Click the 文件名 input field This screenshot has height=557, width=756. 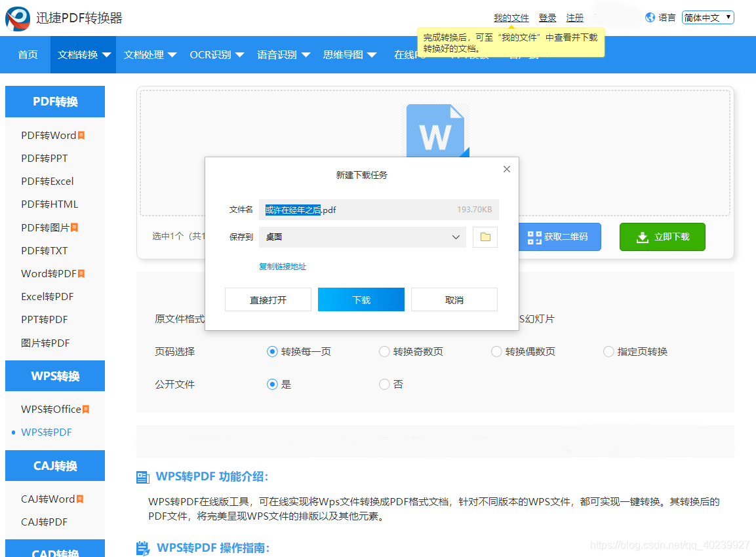[379, 210]
